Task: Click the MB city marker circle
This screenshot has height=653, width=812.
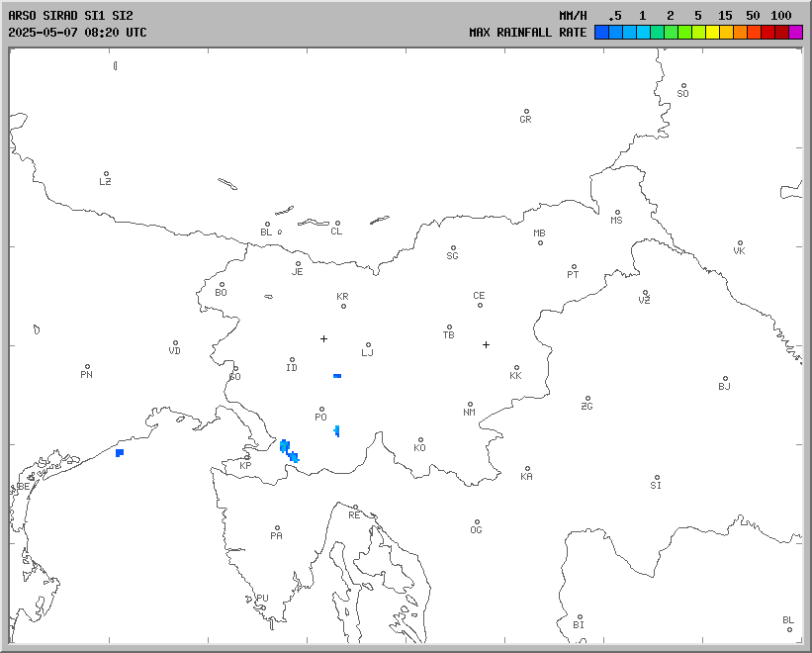Action: tap(540, 242)
